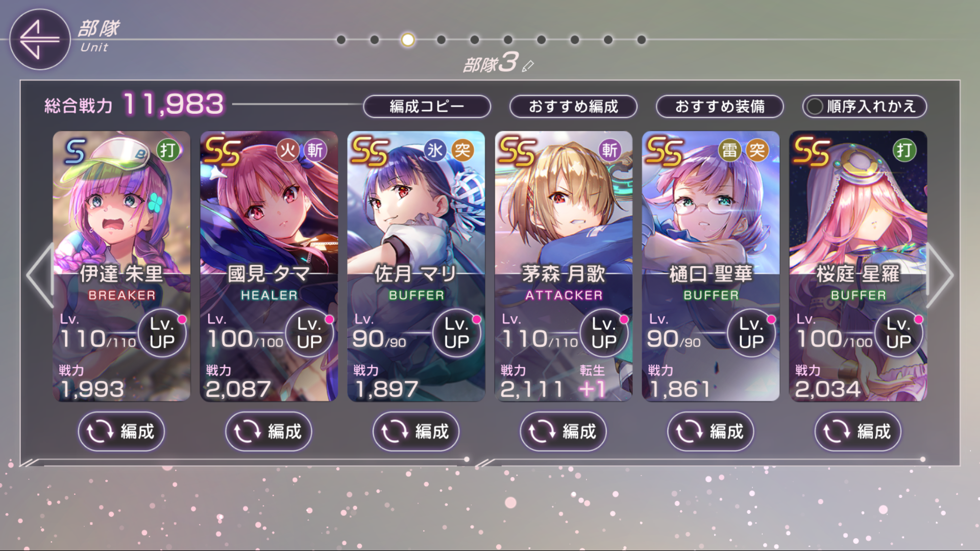Open おすすめ編成 recommended formation
The image size is (980, 551).
tap(573, 106)
